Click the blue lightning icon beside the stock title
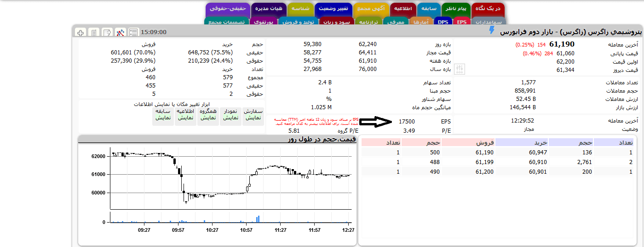 point(492,30)
